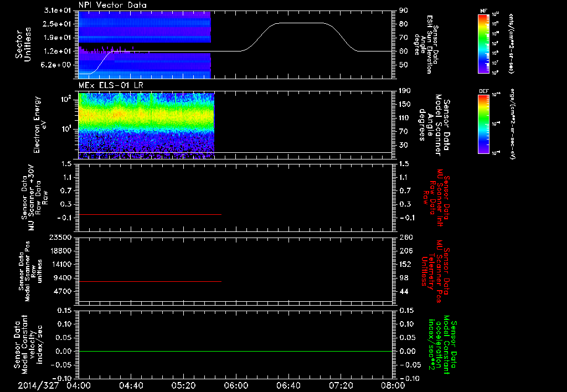The width and height of the screenshot is (567, 392).
Task: Click the 30 scanner angle tick label
Action: tap(403, 145)
